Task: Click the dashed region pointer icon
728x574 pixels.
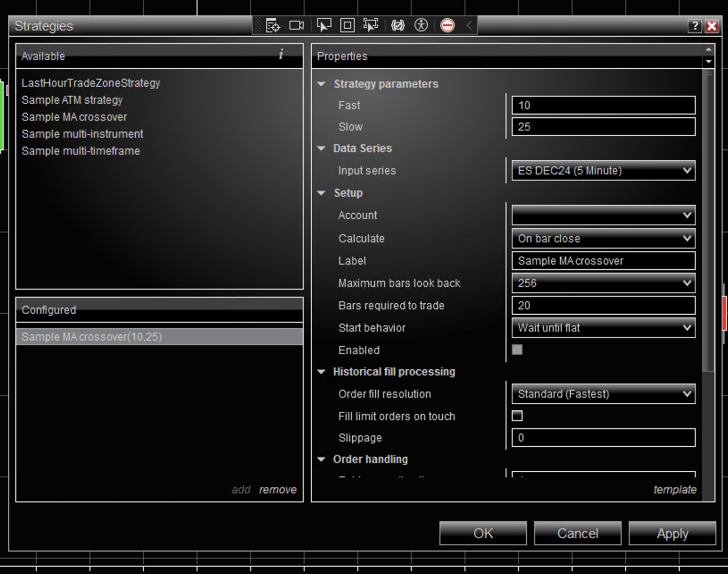Action: click(x=370, y=25)
